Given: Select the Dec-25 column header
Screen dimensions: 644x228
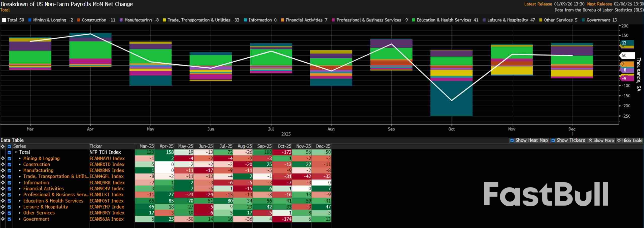Looking at the screenshot, I should pyautogui.click(x=323, y=146).
